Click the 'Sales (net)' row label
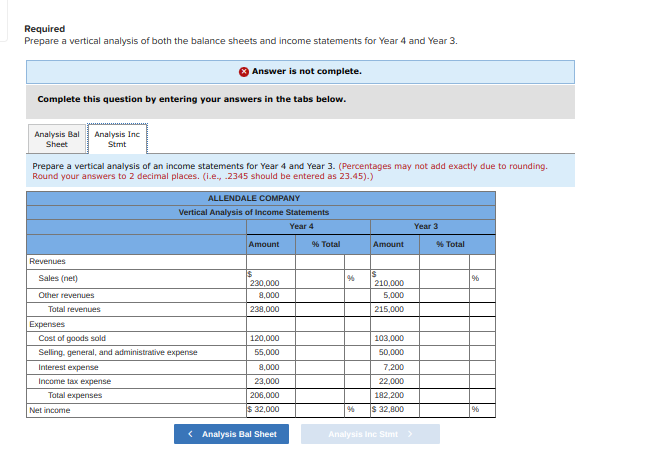Viewport: 650px width, 462px height. coord(58,278)
